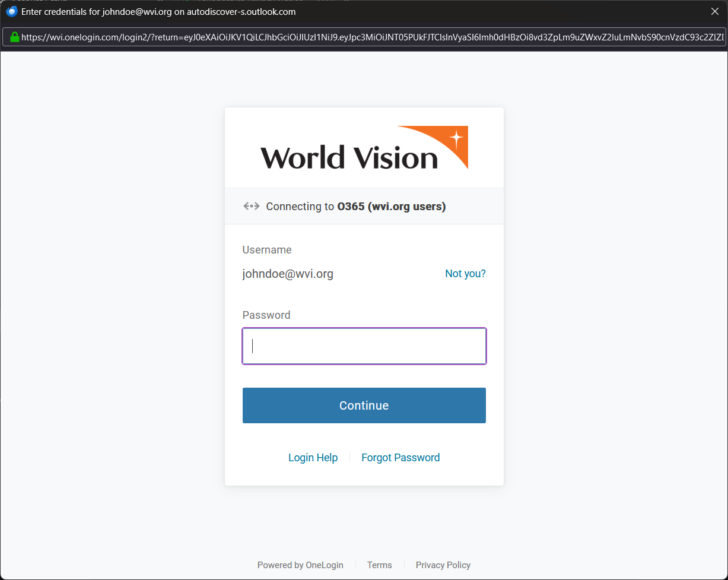Viewport: 728px width, 580px height.
Task: Click the Forgot Password link
Action: 400,458
